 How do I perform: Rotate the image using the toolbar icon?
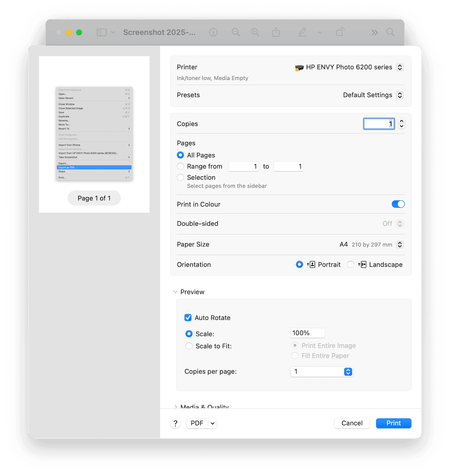340,32
